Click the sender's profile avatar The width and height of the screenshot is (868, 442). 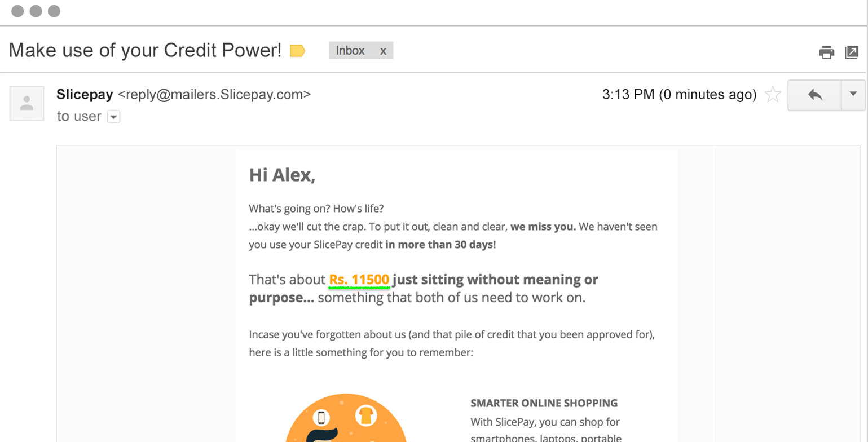pyautogui.click(x=26, y=103)
